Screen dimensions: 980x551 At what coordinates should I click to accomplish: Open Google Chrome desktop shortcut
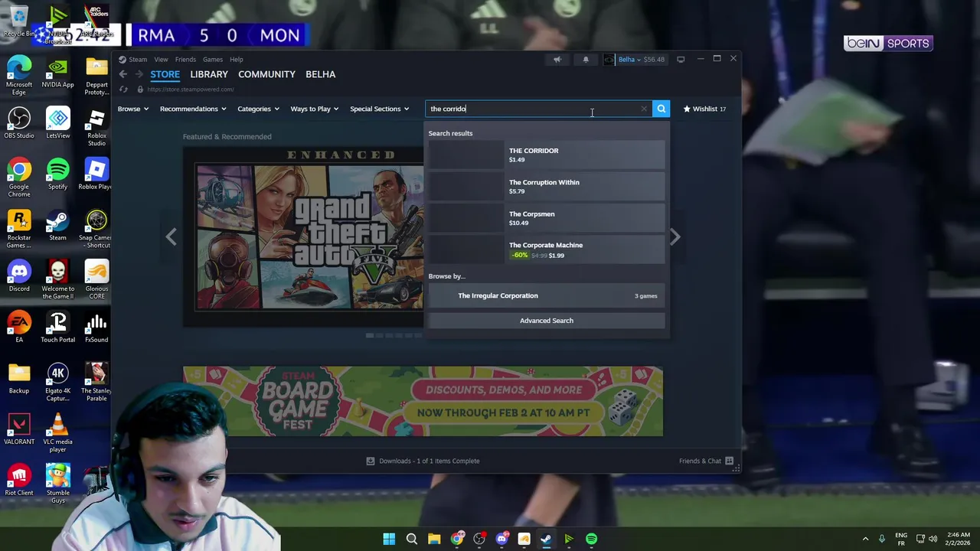coord(19,178)
